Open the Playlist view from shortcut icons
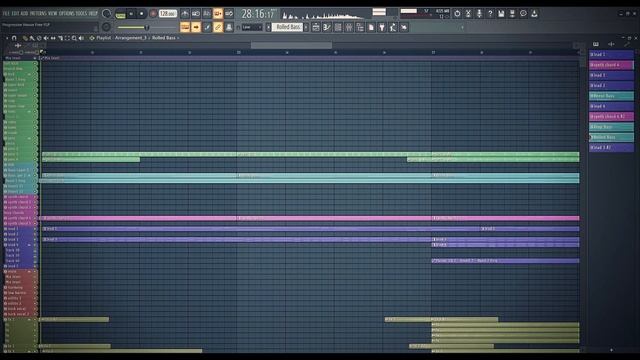 316,27
